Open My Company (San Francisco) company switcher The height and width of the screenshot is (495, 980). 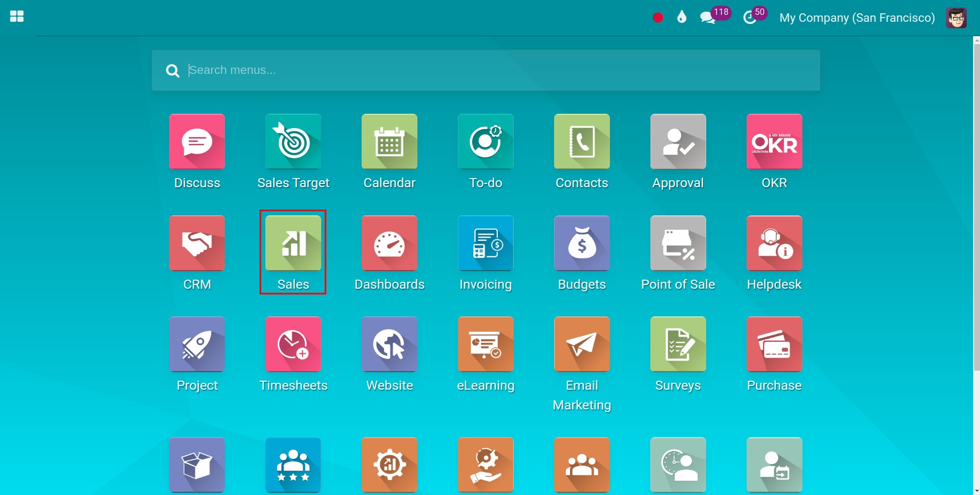tap(857, 18)
